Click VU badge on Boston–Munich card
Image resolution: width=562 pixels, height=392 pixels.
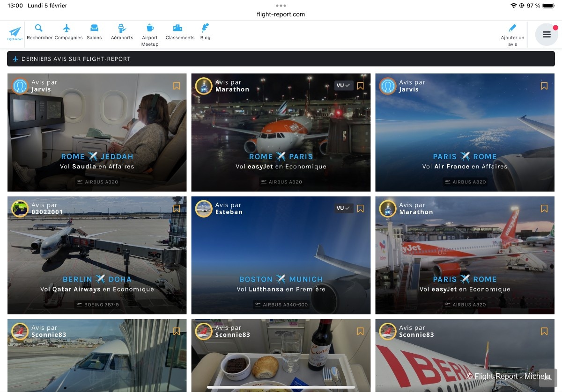tap(344, 208)
